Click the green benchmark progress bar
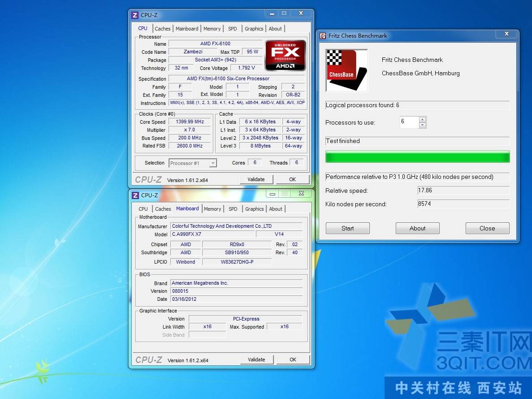Viewport: 532px width, 399px height. (x=417, y=157)
